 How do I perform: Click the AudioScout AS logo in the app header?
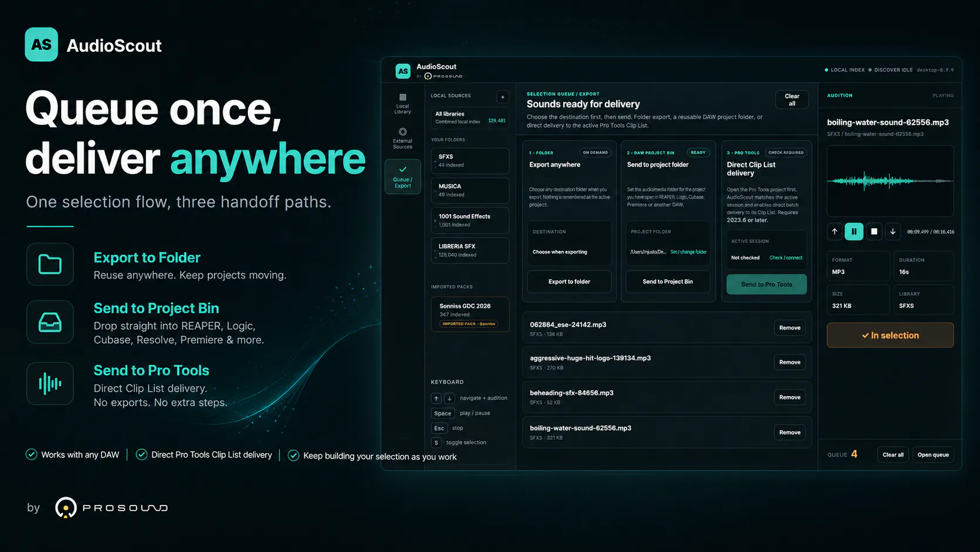coord(403,71)
